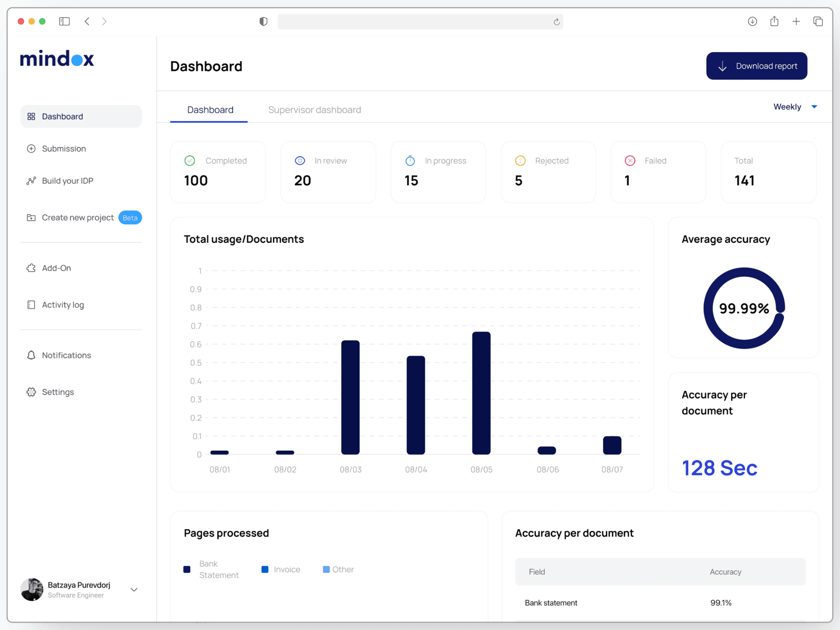The height and width of the screenshot is (630, 840).
Task: Click the Notifications bell icon
Action: tap(31, 355)
